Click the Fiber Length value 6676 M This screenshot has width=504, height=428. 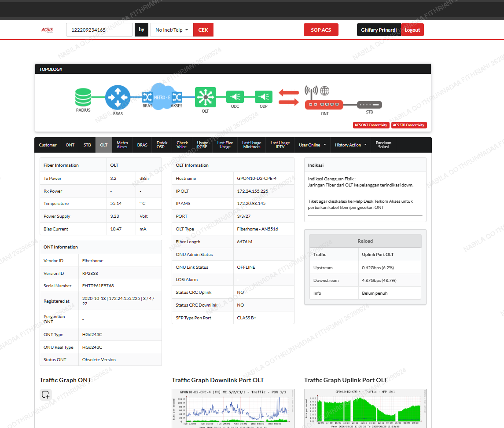click(x=244, y=241)
